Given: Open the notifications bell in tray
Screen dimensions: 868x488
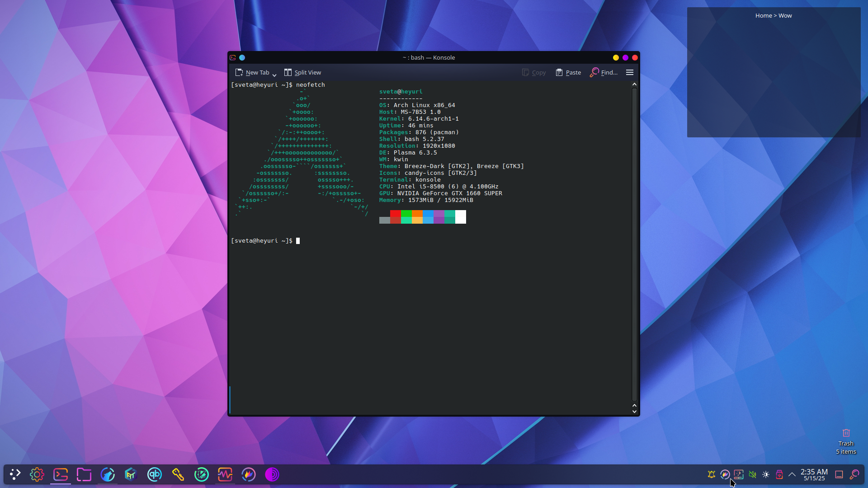Looking at the screenshot, I should point(712,474).
